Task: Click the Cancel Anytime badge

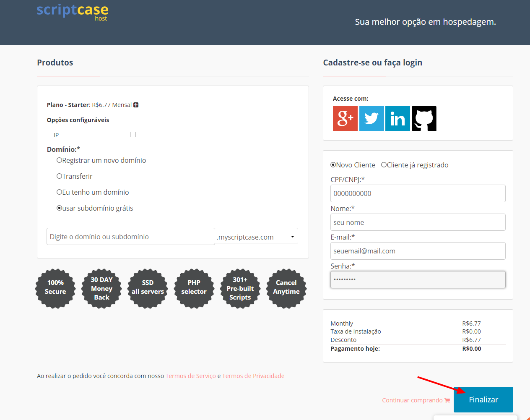Action: [x=286, y=289]
